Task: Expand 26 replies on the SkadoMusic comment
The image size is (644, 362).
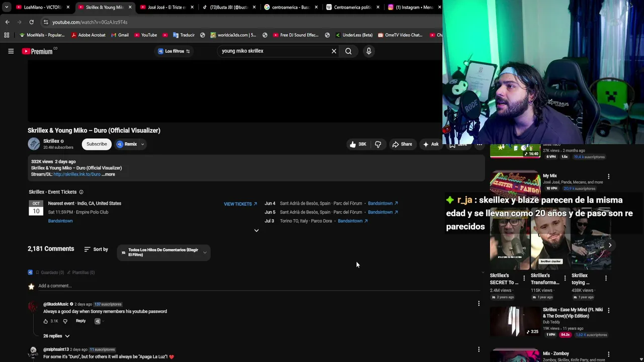Action: click(56, 336)
